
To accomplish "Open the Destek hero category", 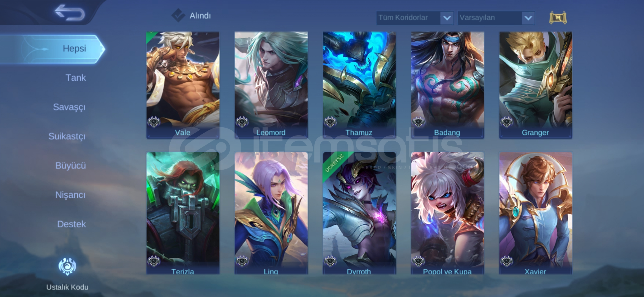I will point(71,224).
